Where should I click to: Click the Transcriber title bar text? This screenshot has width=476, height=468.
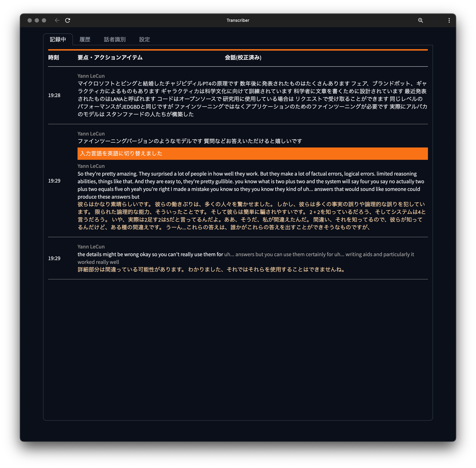click(x=238, y=20)
